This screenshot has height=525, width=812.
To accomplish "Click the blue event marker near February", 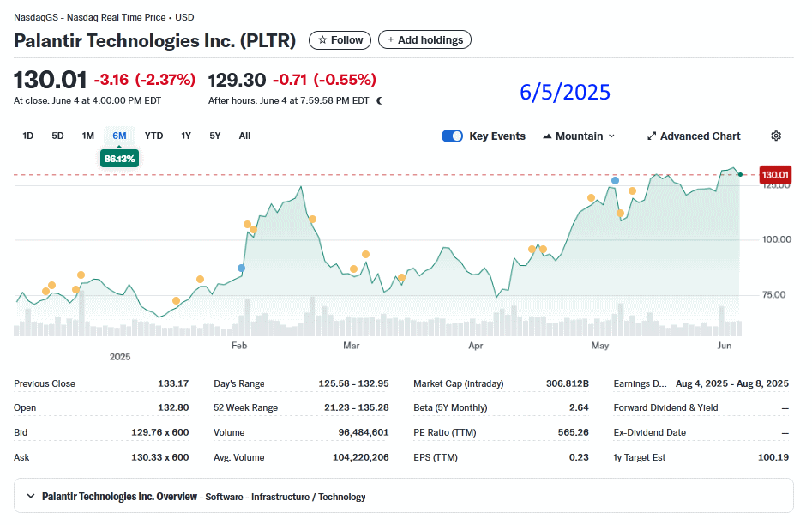I will click(x=241, y=268).
